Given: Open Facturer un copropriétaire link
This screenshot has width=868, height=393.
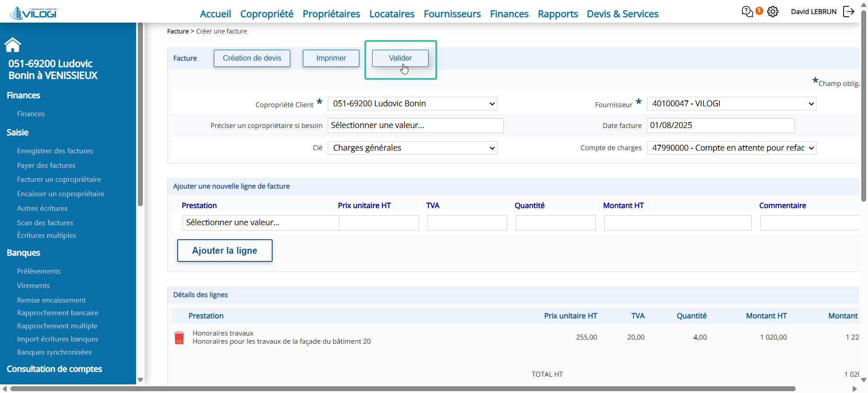Looking at the screenshot, I should click(59, 180).
